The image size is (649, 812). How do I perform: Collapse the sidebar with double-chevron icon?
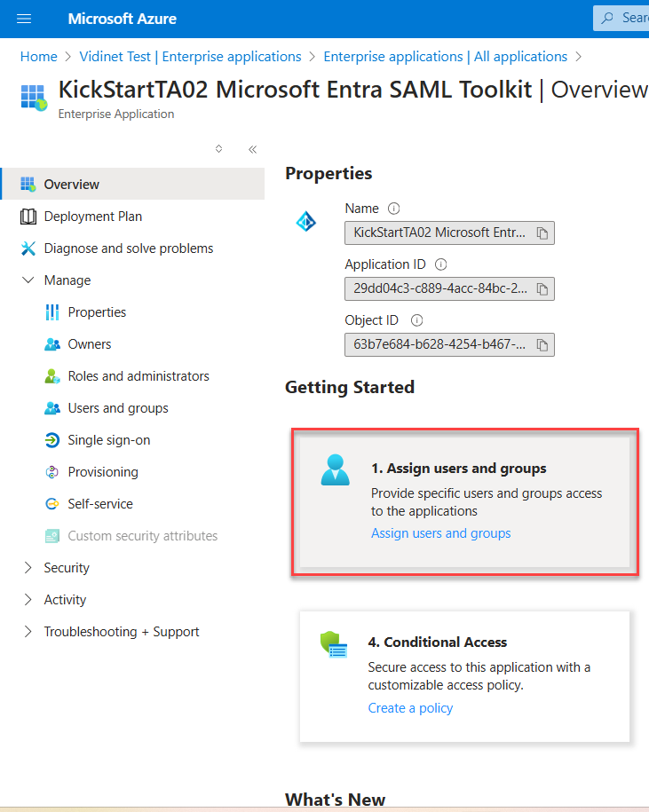pyautogui.click(x=252, y=150)
